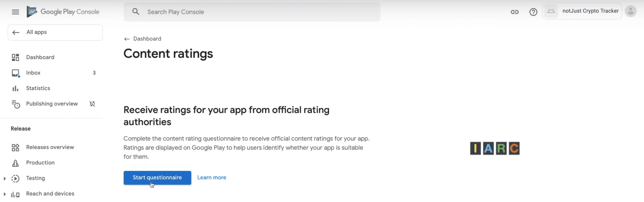Open the Play Console help icon
The image size is (644, 202).
pyautogui.click(x=533, y=12)
